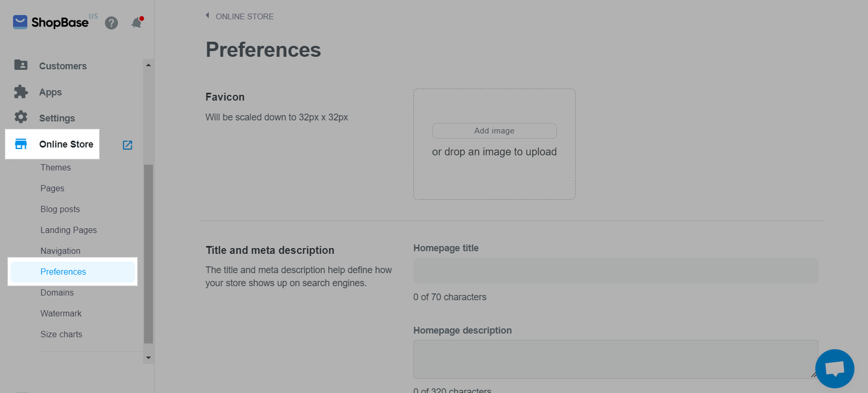Click the Homepage description text area
This screenshot has height=393, width=868.
pyautogui.click(x=616, y=359)
